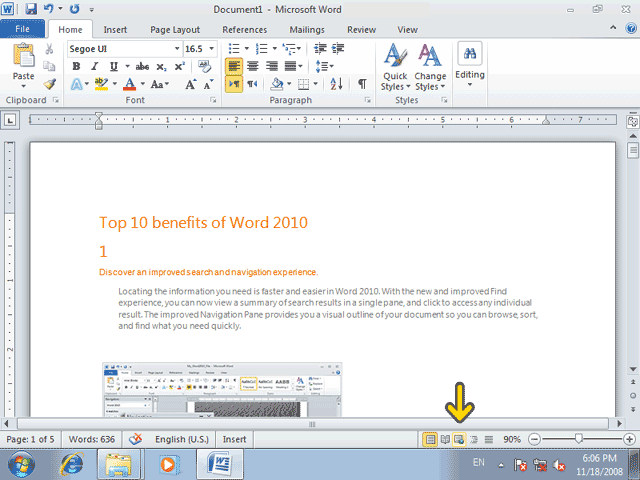This screenshot has height=480, width=640.
Task: Center align the text
Action: (253, 66)
